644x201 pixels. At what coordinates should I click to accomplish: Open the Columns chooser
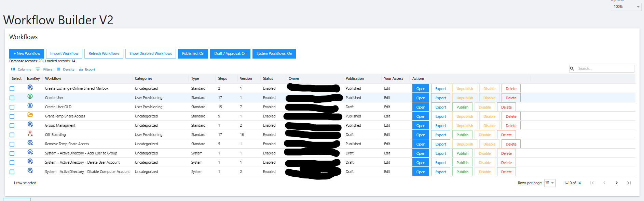point(21,69)
